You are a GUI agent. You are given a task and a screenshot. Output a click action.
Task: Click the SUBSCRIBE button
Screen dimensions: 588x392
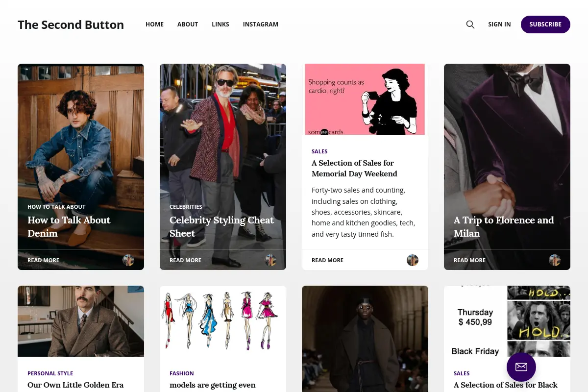[545, 24]
